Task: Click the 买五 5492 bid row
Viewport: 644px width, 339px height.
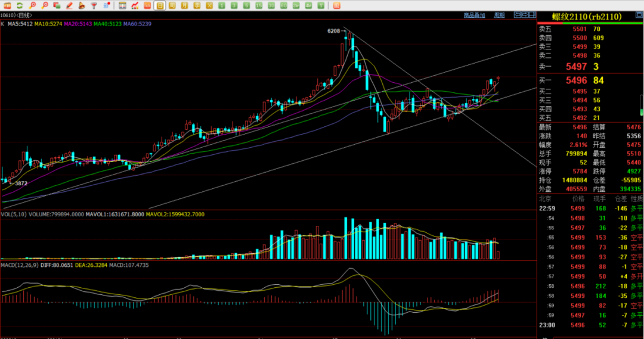Action: [590, 118]
